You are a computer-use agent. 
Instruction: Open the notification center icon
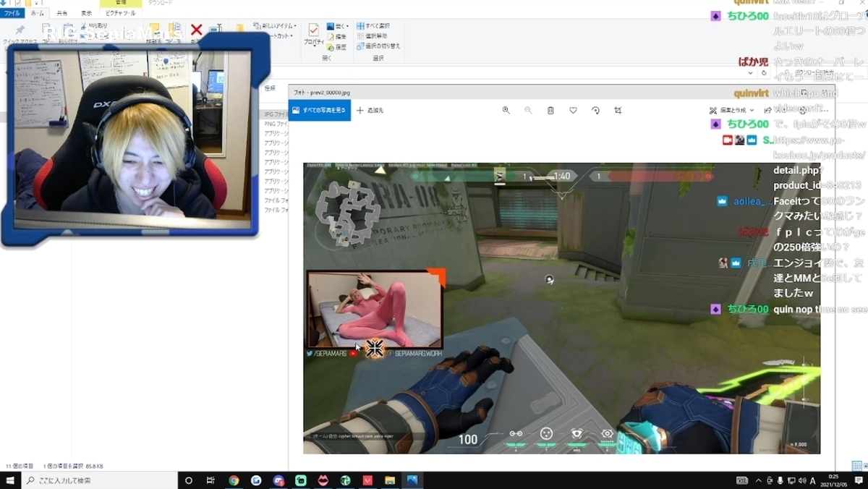point(859,480)
